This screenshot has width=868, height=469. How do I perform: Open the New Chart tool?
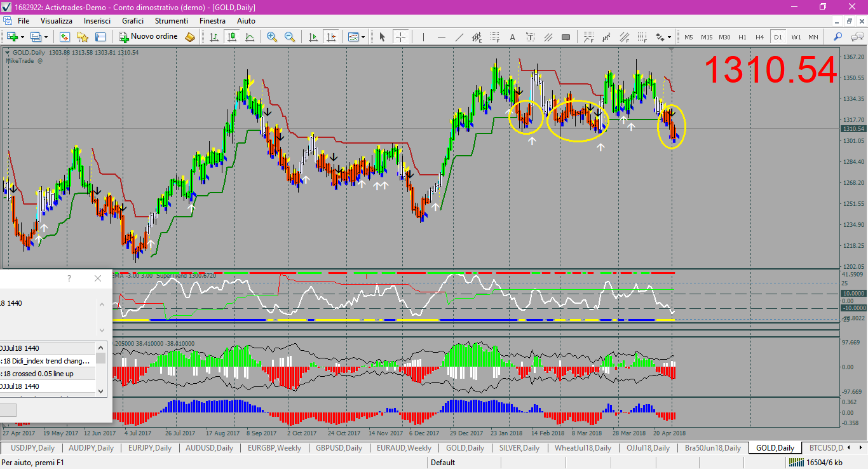tap(12, 37)
